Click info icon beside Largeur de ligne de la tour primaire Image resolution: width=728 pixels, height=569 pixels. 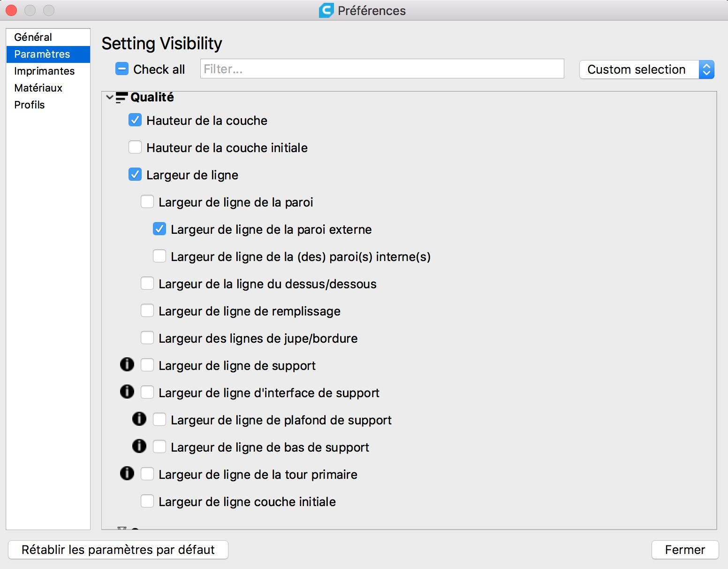point(127,474)
